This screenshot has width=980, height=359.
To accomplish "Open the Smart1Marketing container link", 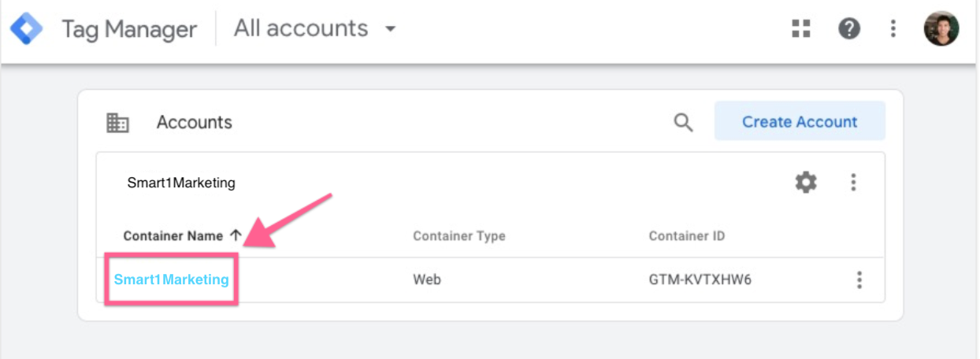I will (x=171, y=279).
